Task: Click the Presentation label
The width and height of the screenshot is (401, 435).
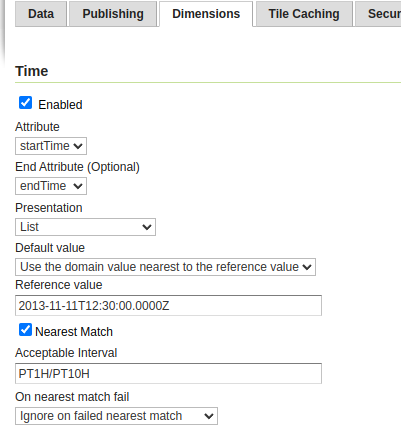Action: pos(49,208)
